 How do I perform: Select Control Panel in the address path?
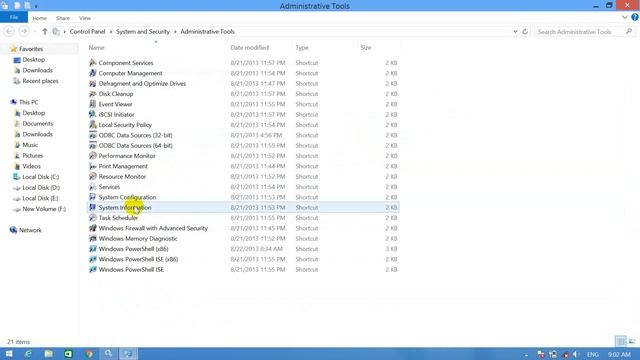(x=87, y=31)
